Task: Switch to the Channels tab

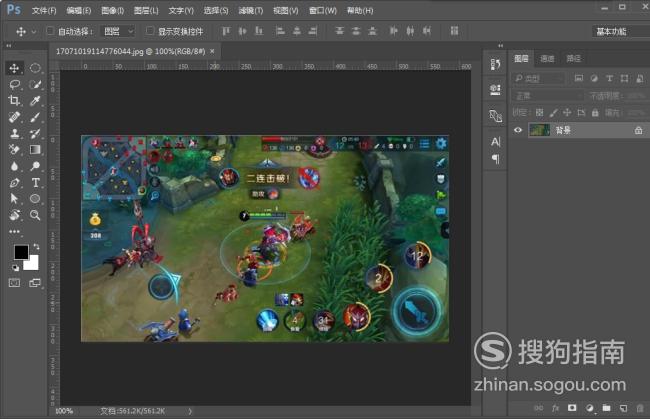Action: point(547,58)
